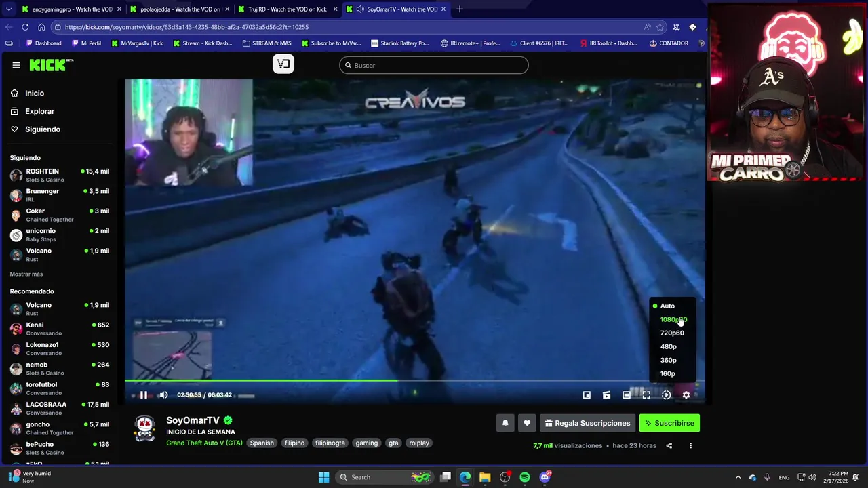Select 360p video quality
868x488 pixels.
coord(669,360)
